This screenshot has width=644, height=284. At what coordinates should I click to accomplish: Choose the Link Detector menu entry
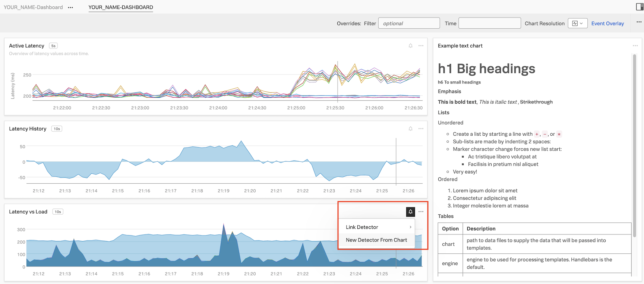pyautogui.click(x=362, y=227)
